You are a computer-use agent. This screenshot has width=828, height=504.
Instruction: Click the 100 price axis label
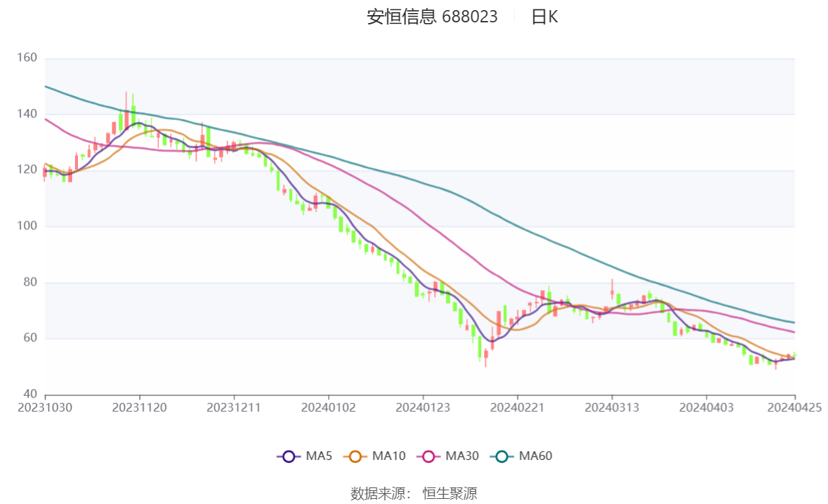pos(27,226)
